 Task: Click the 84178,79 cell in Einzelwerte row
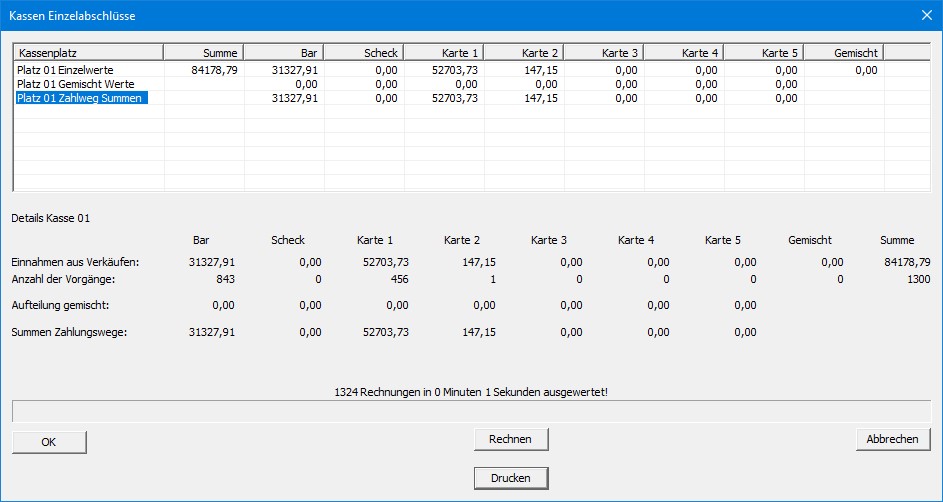click(x=214, y=70)
